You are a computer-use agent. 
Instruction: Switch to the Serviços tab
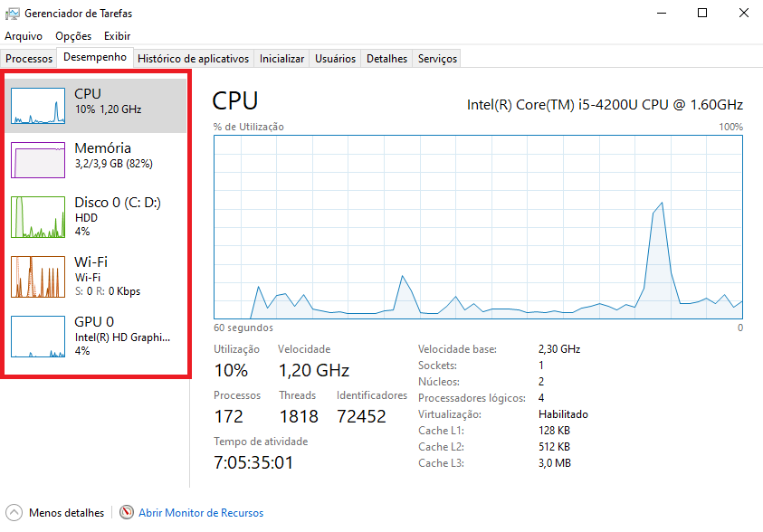click(x=437, y=58)
